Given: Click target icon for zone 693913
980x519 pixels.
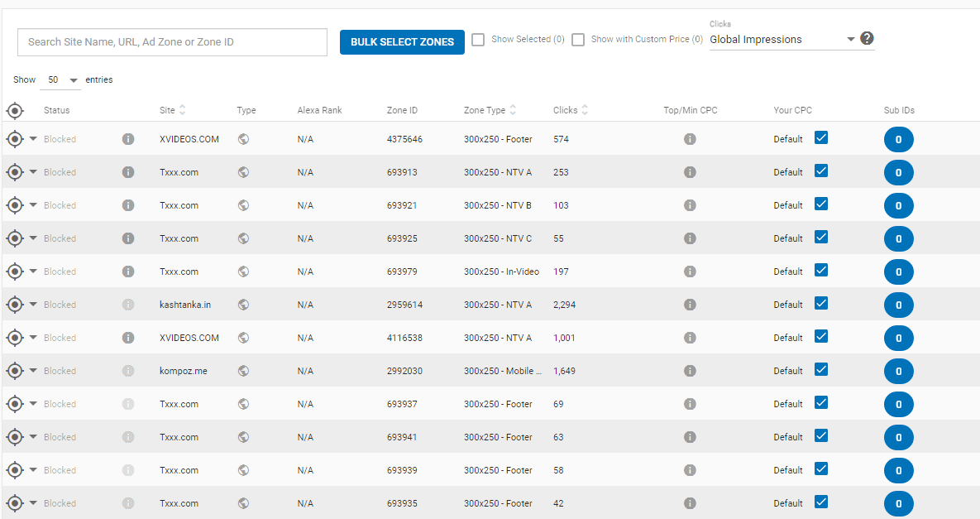Looking at the screenshot, I should pyautogui.click(x=14, y=172).
